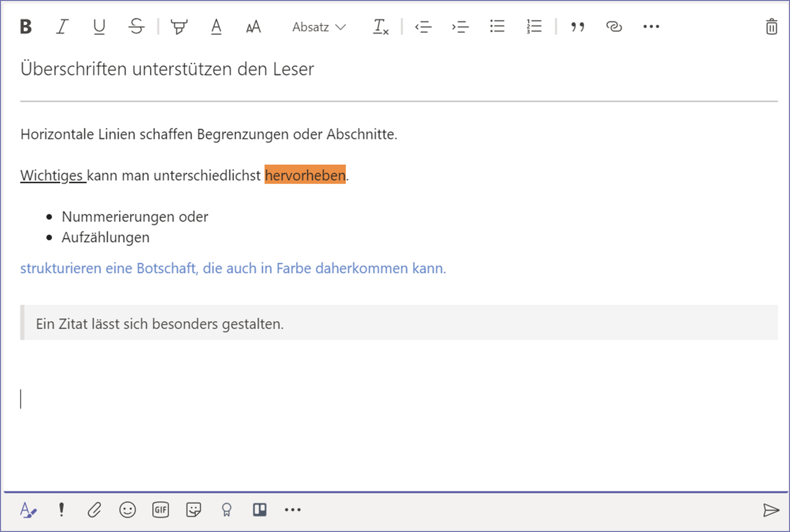Image resolution: width=790 pixels, height=532 pixels.
Task: Expand the Absatz paragraph style dropdown
Action: click(x=319, y=27)
